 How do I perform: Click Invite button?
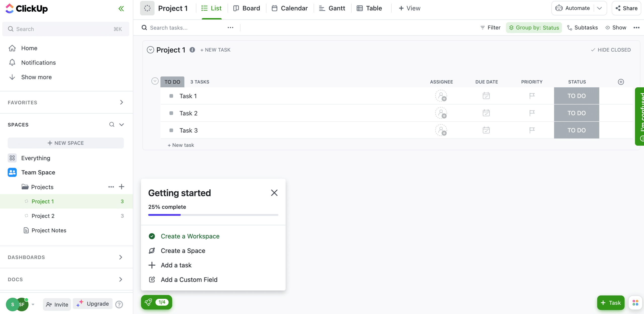57,304
